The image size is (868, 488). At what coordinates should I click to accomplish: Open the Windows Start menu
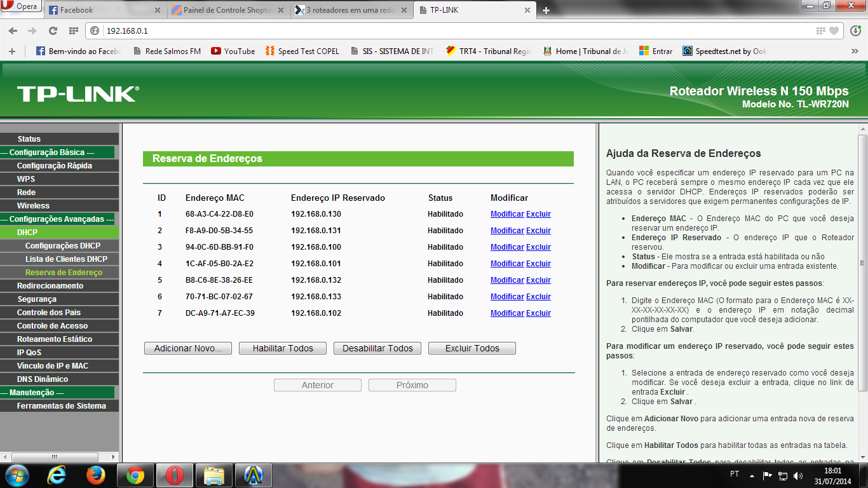click(x=17, y=475)
